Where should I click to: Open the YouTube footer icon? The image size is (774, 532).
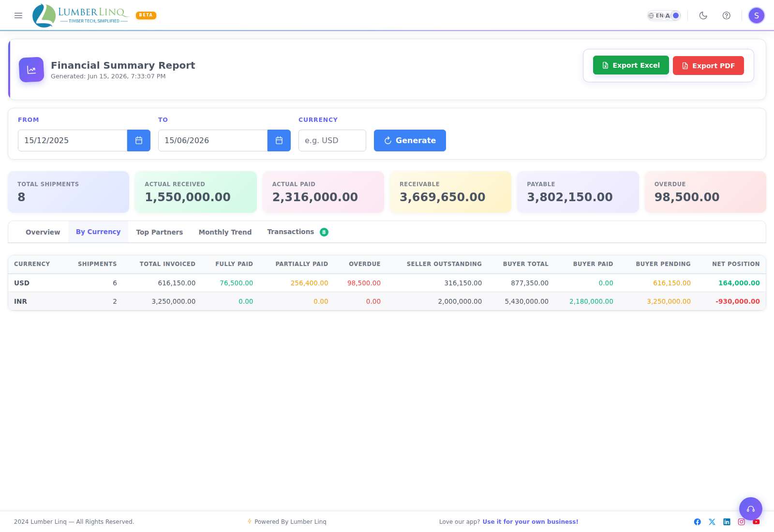point(756,522)
